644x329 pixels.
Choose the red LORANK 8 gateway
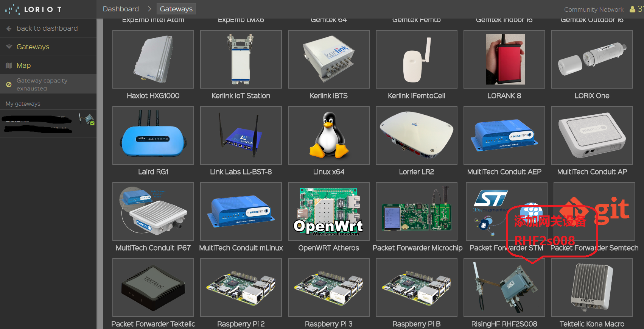504,59
